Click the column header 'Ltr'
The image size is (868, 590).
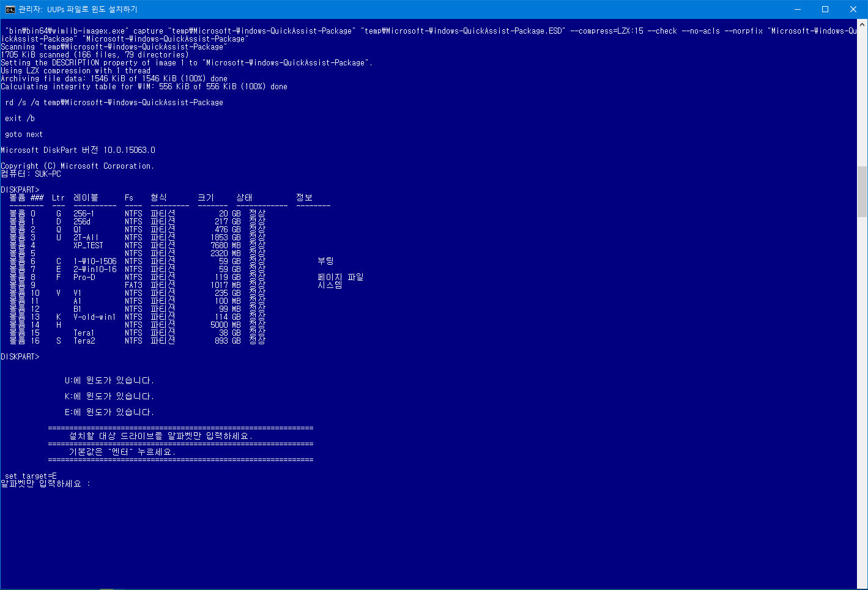[x=58, y=197]
